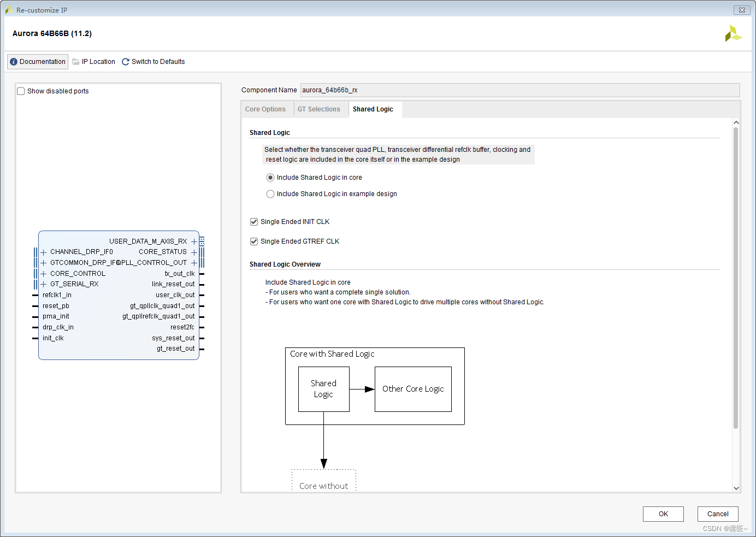This screenshot has width=756, height=537.
Task: Click the IP Location folder icon
Action: [76, 62]
